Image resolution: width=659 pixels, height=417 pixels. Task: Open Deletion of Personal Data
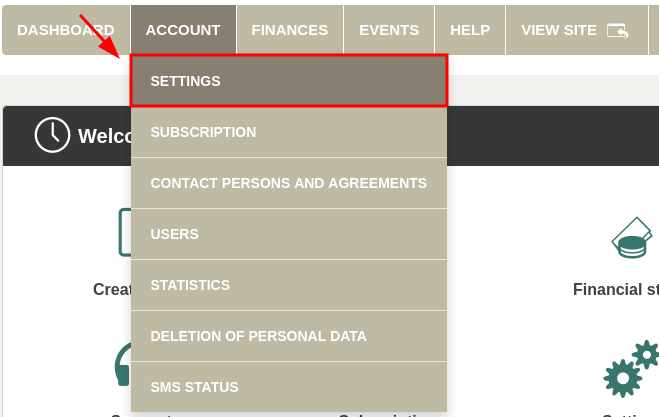[x=288, y=336]
